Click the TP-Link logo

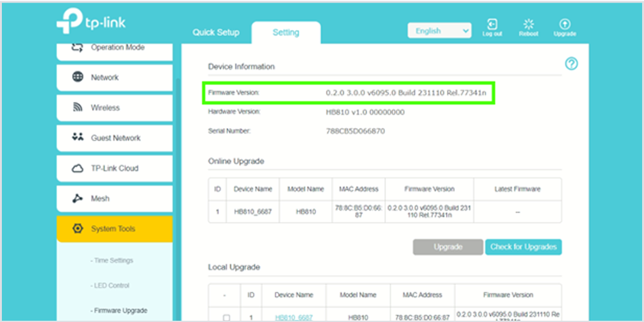(x=91, y=21)
